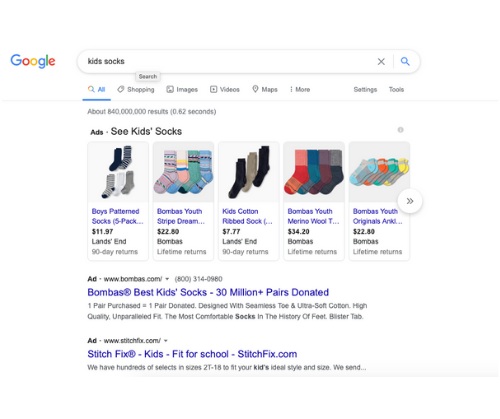Open search Tools
The height and width of the screenshot is (419, 500).
[396, 89]
